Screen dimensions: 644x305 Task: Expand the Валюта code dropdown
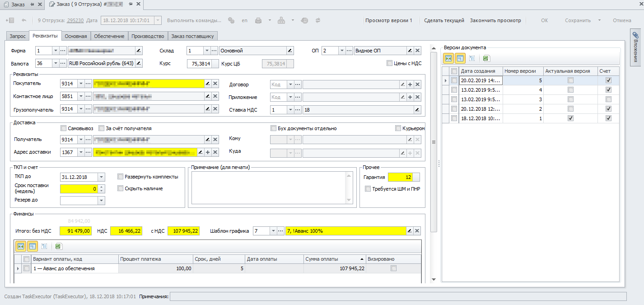coord(56,64)
